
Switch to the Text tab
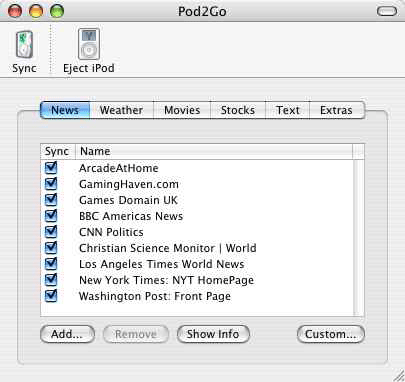288,110
